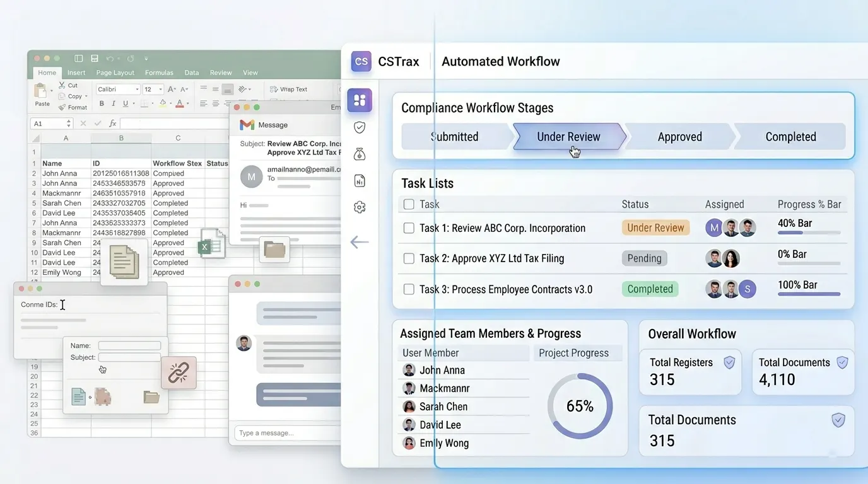Open the dashboard grid icon in CSTrax sidebar
This screenshot has height=484, width=868.
pyautogui.click(x=360, y=100)
